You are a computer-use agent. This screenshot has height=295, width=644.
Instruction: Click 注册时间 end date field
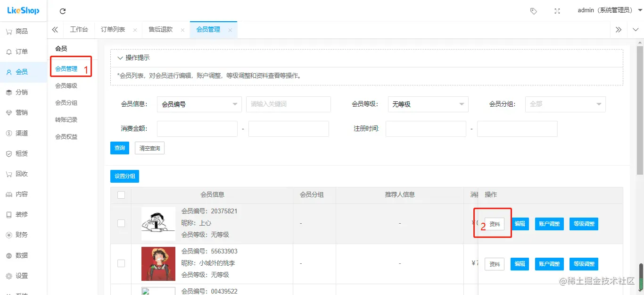(517, 129)
